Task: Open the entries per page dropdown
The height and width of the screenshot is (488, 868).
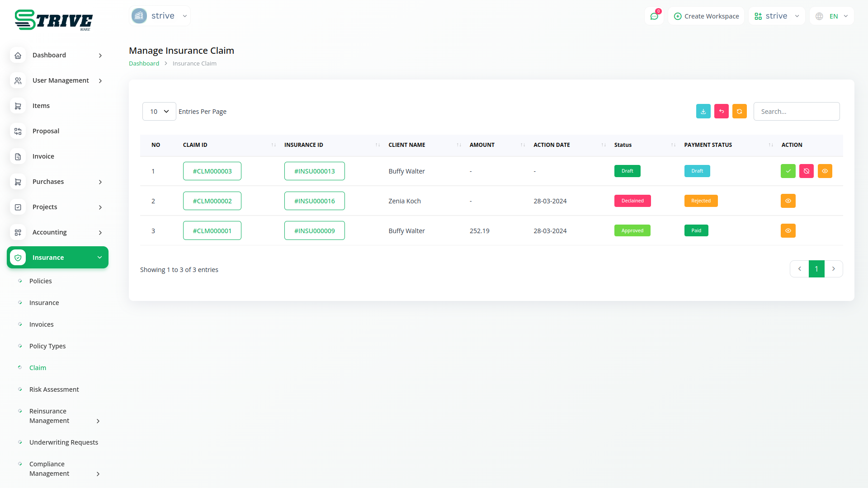Action: [159, 112]
